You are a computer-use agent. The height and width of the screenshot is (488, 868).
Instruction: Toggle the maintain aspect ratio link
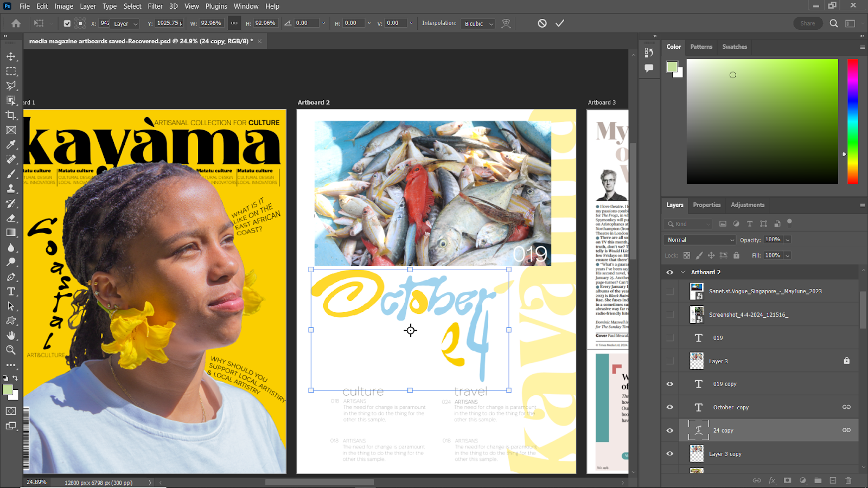point(234,23)
